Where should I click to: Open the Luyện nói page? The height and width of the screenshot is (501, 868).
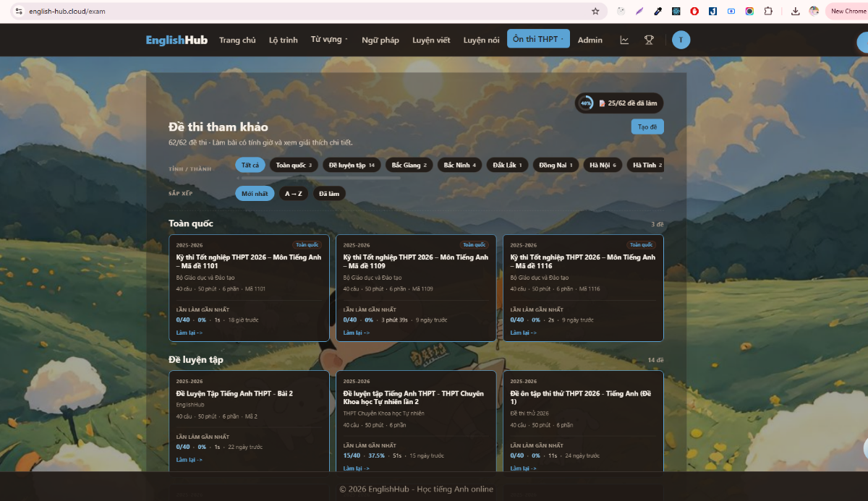click(481, 40)
